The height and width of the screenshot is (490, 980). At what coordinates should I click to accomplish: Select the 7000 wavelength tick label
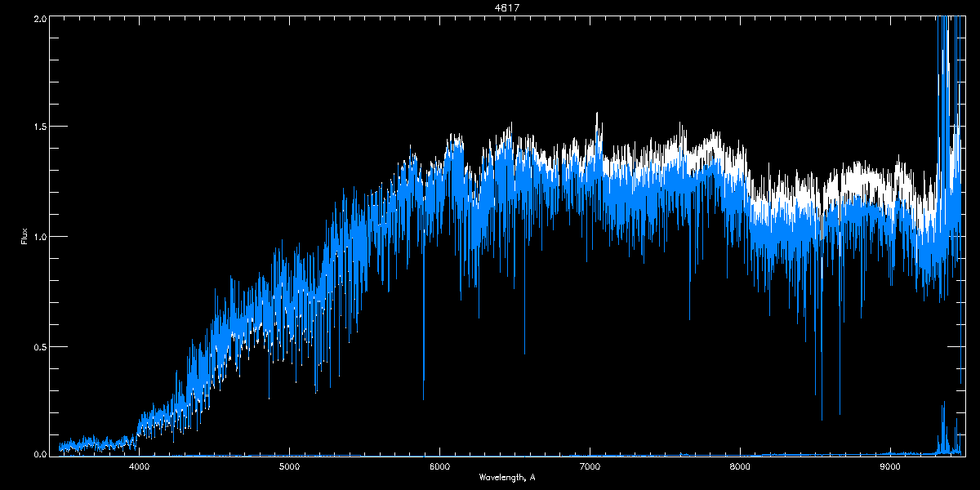(590, 467)
